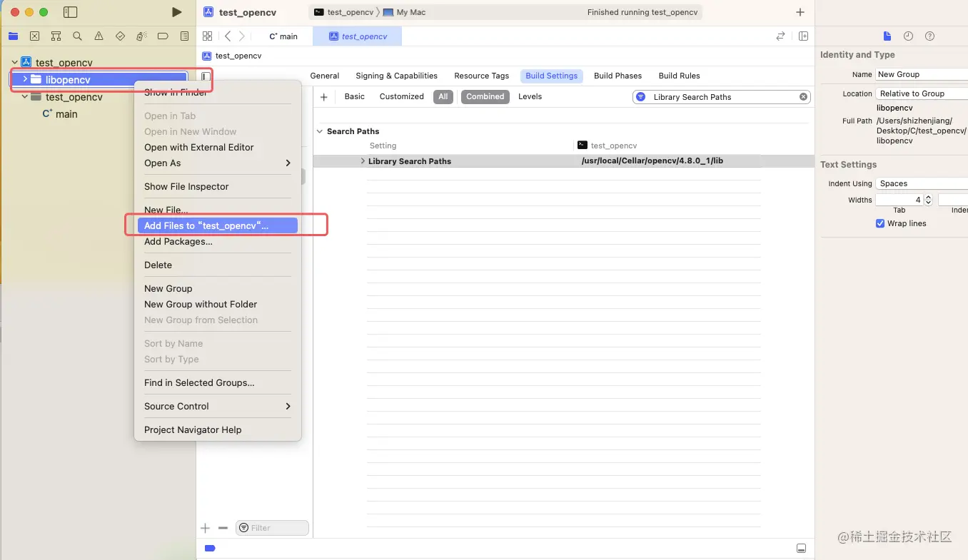Switch to the General tab

[325, 76]
